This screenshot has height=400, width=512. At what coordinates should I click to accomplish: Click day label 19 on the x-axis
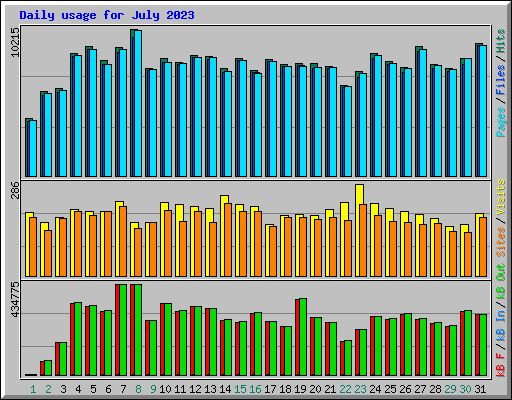(x=300, y=389)
